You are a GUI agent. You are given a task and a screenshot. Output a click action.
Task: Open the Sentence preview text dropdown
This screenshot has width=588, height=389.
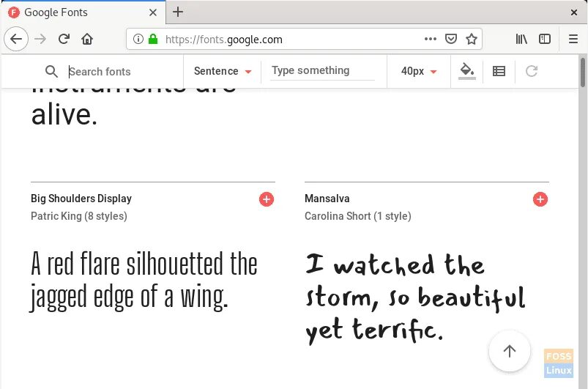coord(223,71)
